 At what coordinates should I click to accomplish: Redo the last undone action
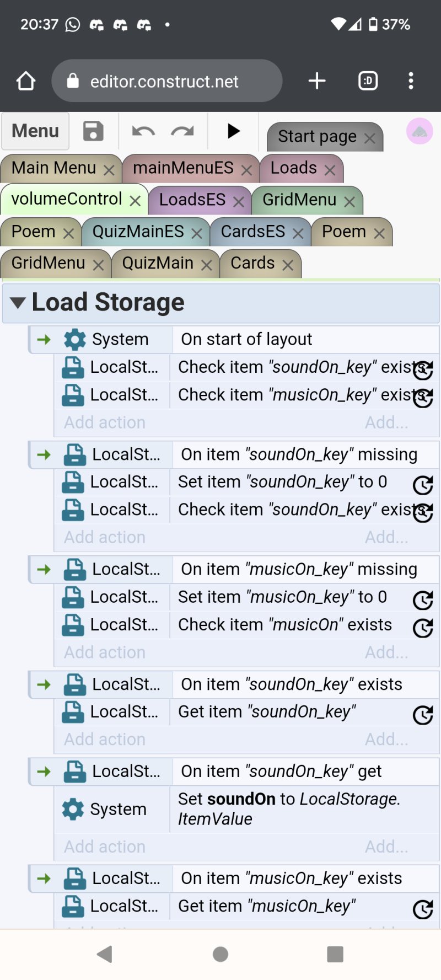tap(182, 131)
